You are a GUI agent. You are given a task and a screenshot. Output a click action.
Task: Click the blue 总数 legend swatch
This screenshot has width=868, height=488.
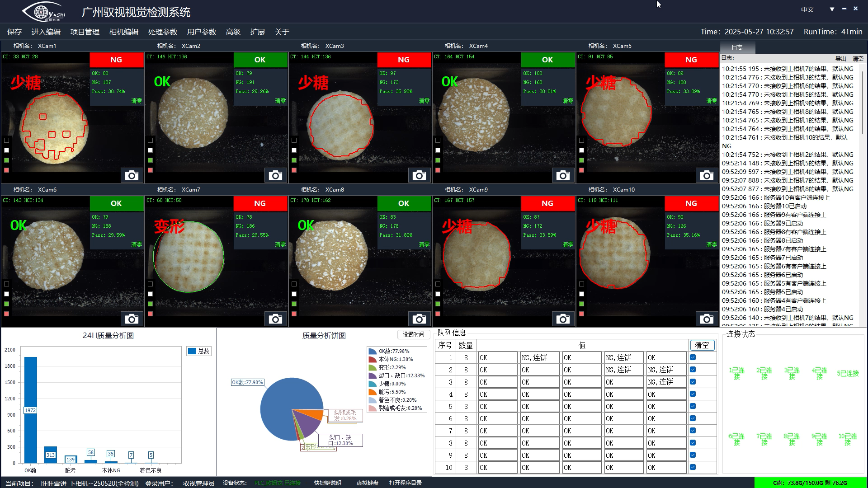192,351
